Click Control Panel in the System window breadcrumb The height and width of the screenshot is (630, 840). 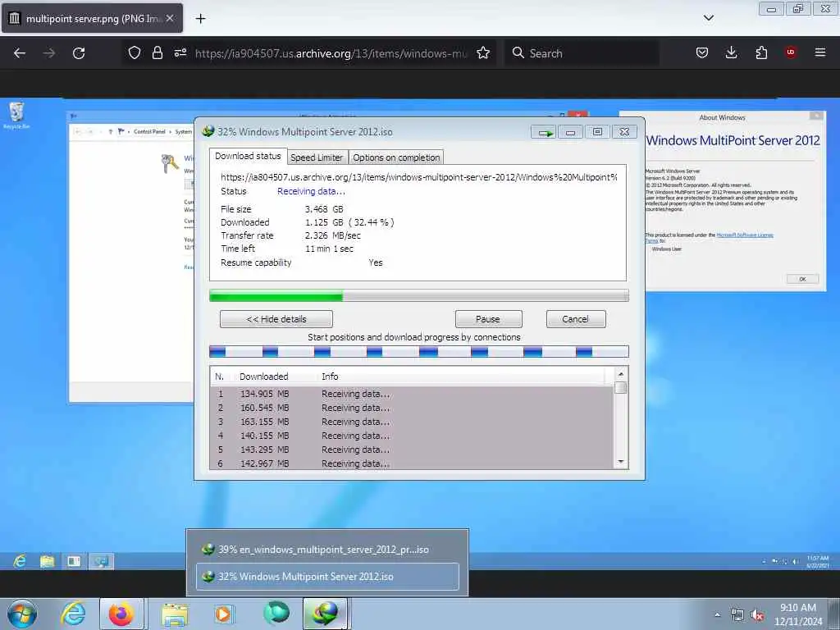[x=149, y=132]
